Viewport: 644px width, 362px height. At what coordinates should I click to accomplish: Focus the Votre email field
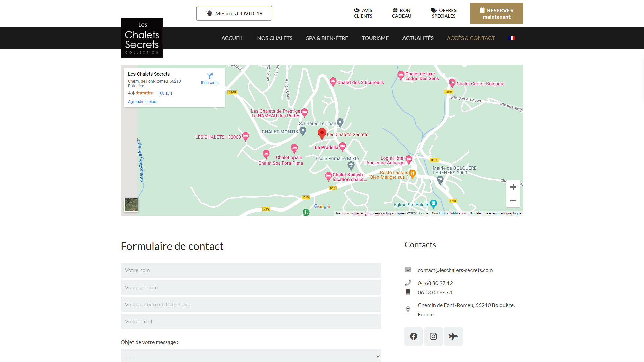tap(251, 321)
